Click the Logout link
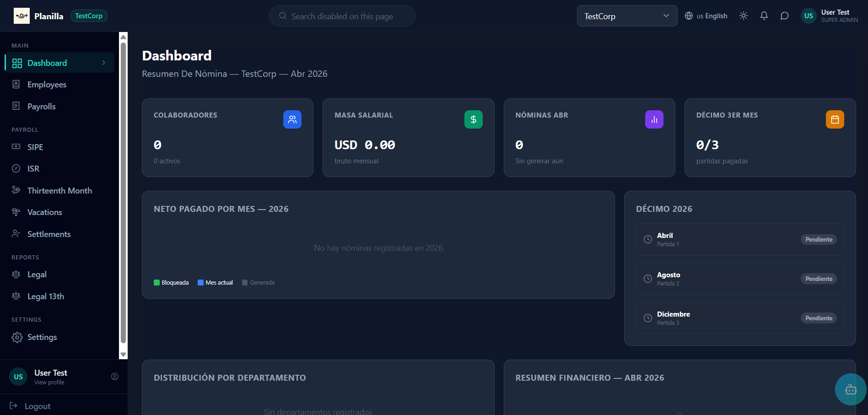Screen dimensions: 868x415 pos(37,406)
